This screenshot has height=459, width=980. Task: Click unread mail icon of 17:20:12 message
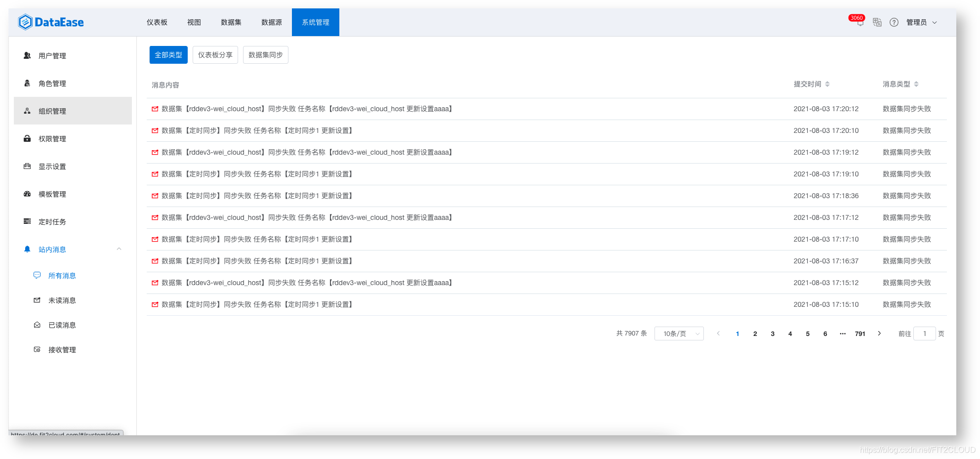point(155,109)
